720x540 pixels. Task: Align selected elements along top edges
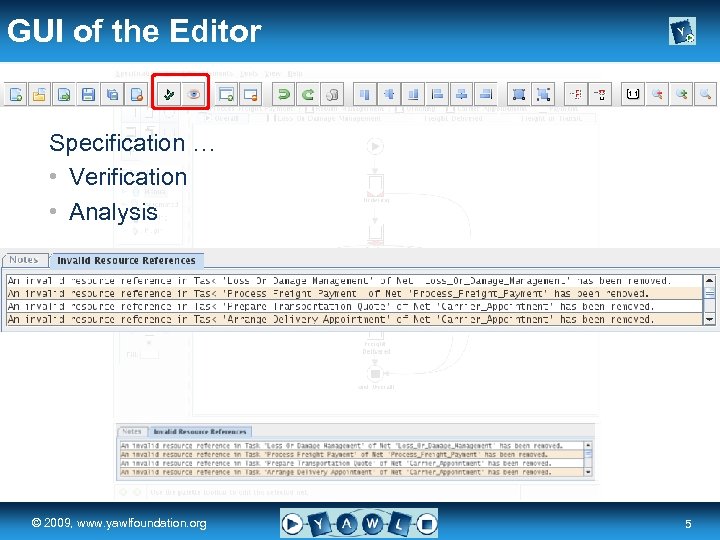point(365,95)
